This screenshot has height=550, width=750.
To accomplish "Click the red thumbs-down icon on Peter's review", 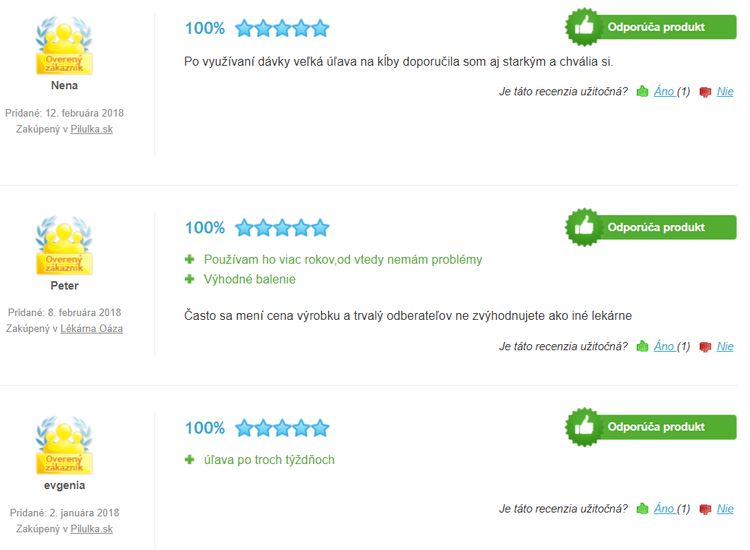I will click(x=705, y=347).
